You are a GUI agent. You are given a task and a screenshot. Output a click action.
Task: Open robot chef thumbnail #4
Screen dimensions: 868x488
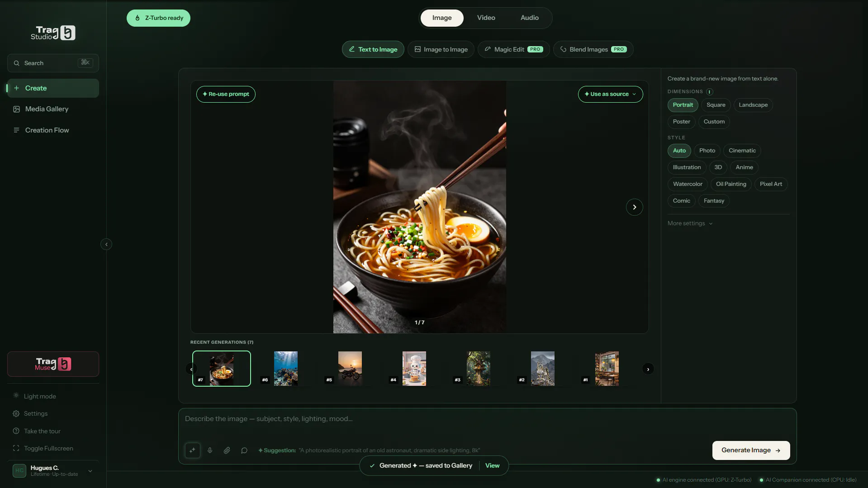(x=414, y=369)
